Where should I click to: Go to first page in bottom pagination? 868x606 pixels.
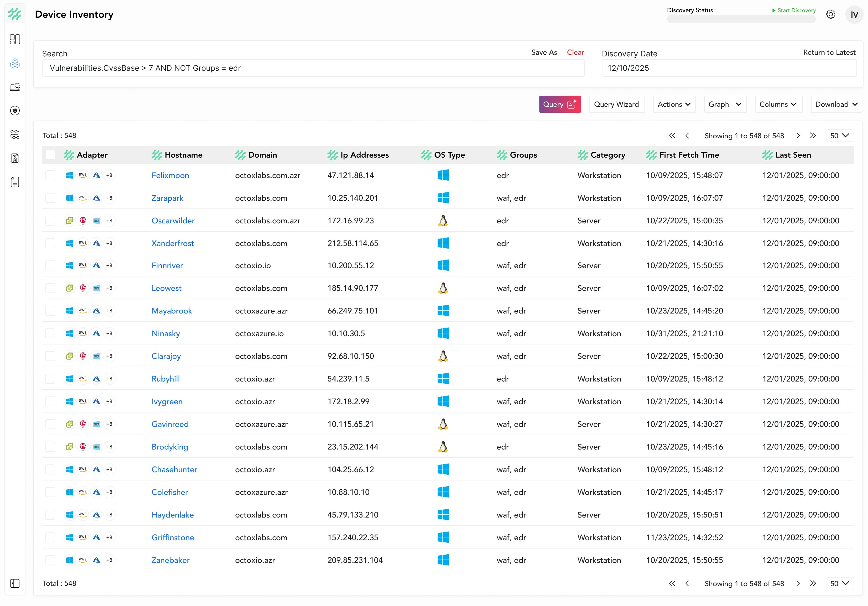click(672, 583)
